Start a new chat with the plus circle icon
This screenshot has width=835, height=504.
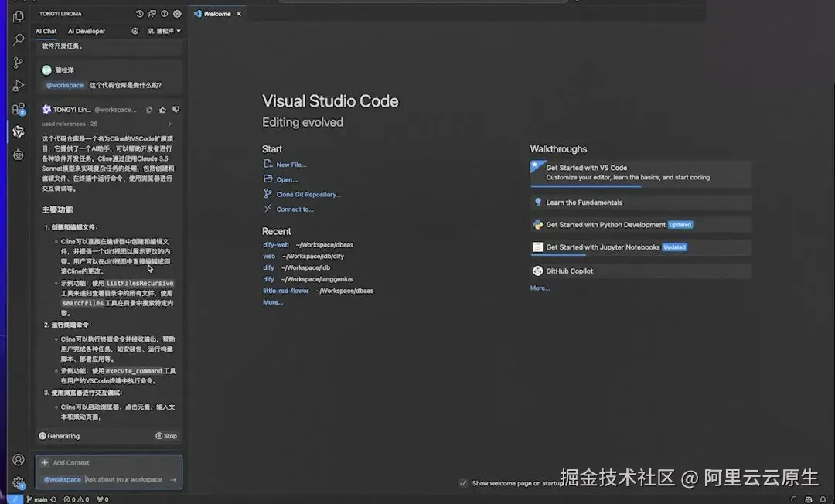point(135,31)
